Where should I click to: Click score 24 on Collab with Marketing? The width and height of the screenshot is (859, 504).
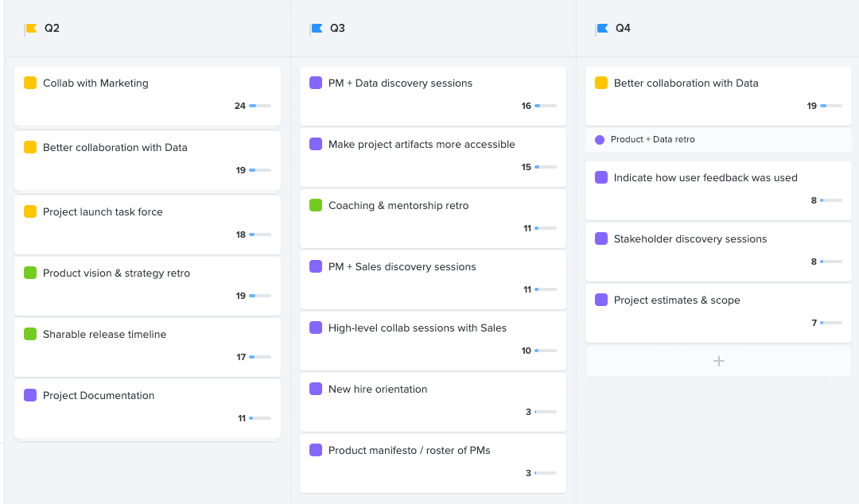click(240, 106)
